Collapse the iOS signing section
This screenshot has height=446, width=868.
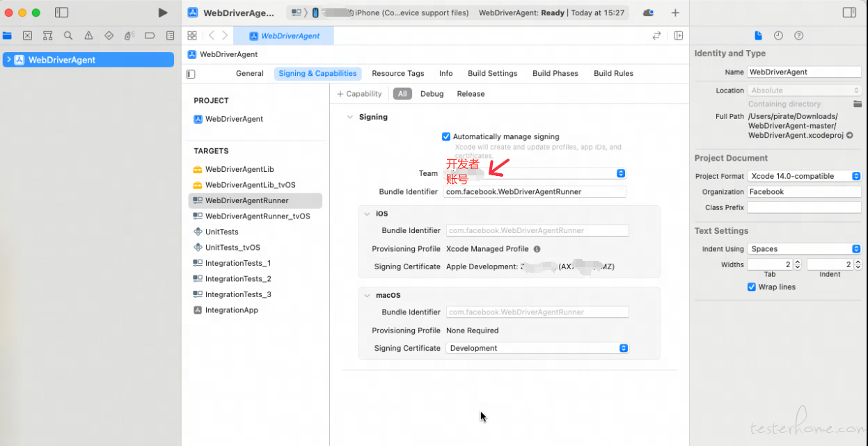click(368, 214)
